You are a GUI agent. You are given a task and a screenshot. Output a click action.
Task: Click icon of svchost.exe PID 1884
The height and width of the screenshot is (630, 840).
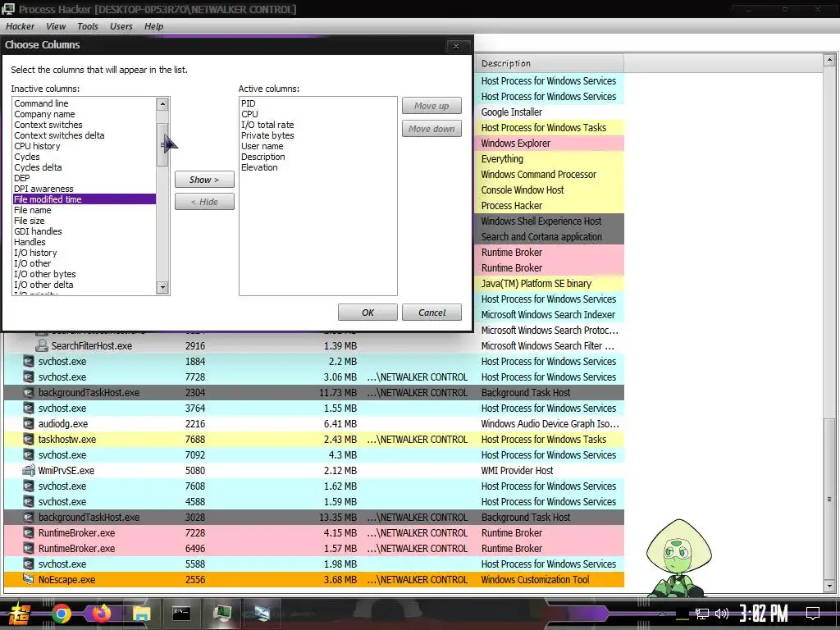pyautogui.click(x=29, y=362)
